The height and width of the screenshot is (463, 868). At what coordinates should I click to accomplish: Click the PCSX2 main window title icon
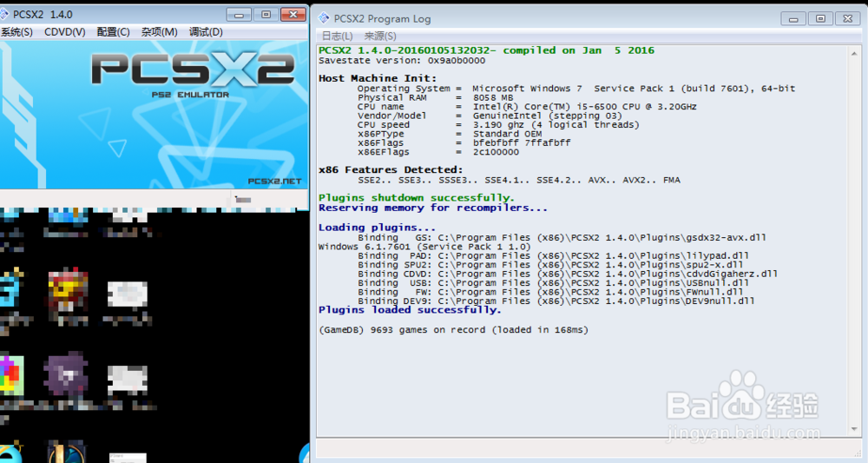click(x=3, y=14)
